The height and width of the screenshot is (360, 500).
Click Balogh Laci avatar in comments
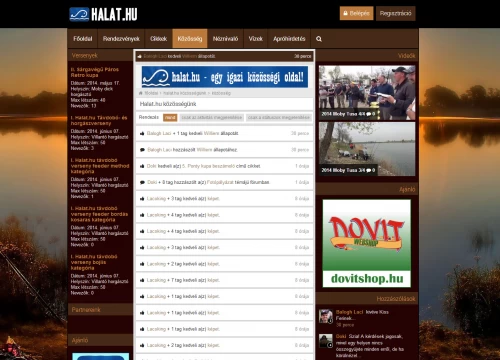pyautogui.click(x=326, y=316)
